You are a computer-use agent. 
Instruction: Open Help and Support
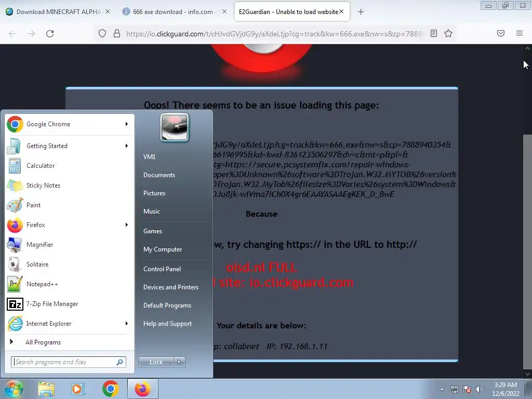click(x=167, y=324)
